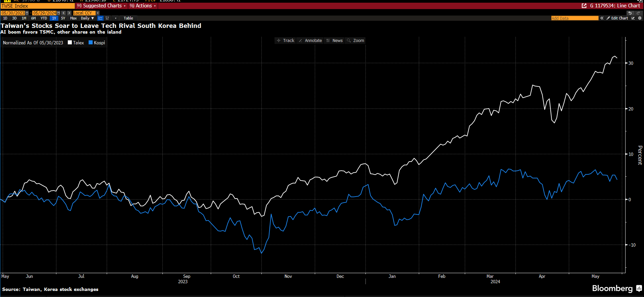Edit start date field 05/30/2023
This screenshot has height=297, width=644.
pos(13,13)
